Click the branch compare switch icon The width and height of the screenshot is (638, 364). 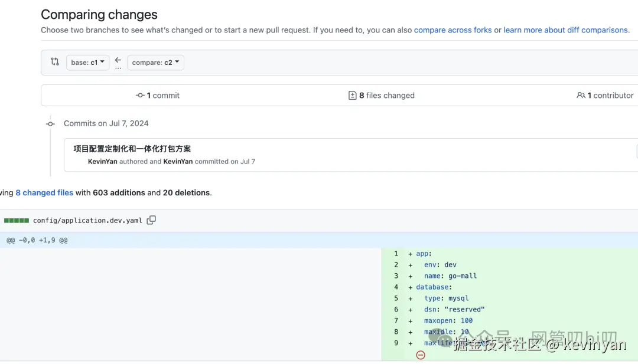click(55, 62)
